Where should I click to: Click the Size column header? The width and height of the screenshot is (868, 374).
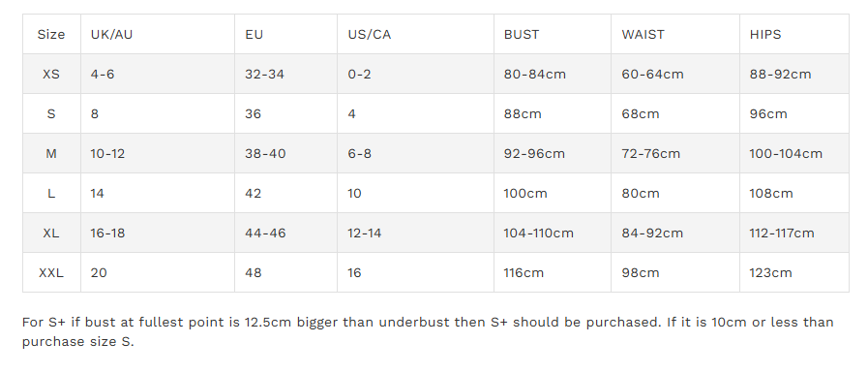(51, 34)
